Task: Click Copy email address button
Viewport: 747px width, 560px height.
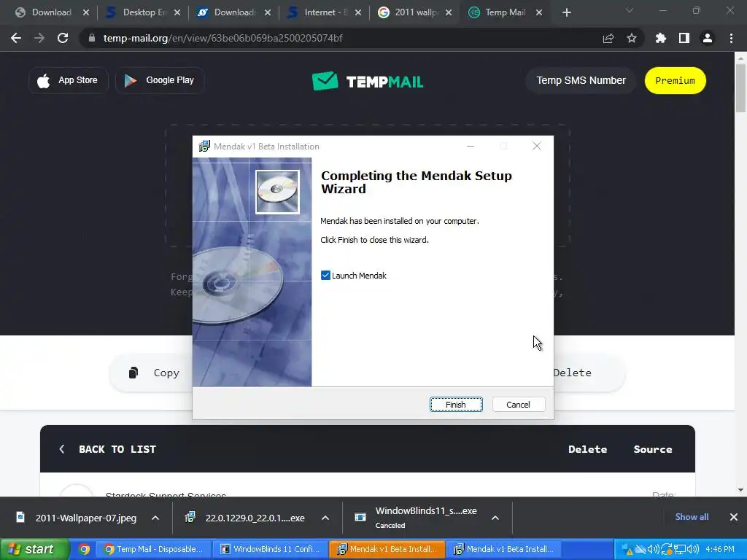Action: pyautogui.click(x=154, y=373)
